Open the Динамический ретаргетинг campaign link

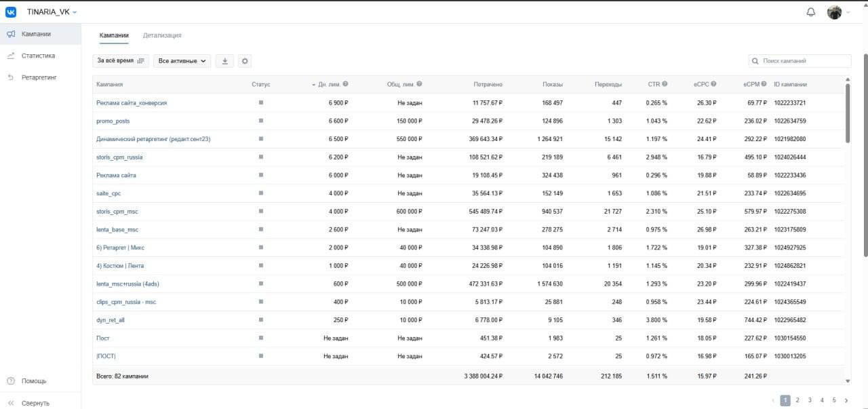tap(153, 139)
